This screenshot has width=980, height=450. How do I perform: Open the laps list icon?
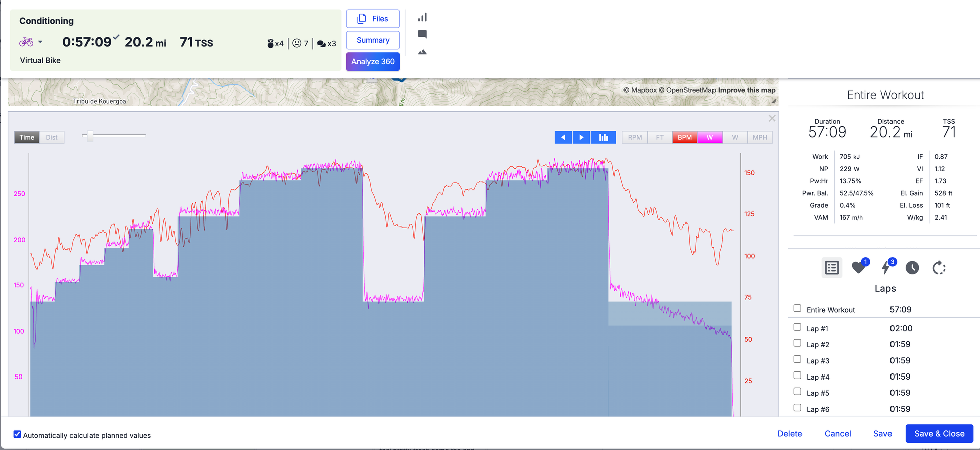pyautogui.click(x=832, y=268)
